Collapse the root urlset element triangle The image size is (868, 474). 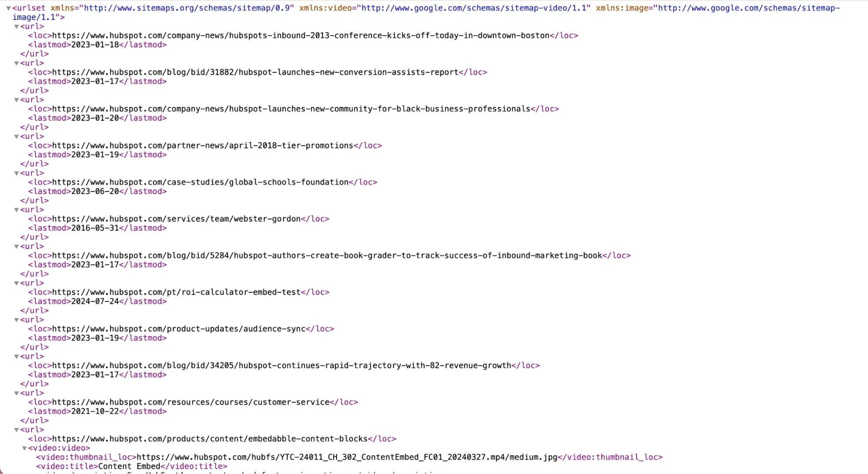[8, 8]
